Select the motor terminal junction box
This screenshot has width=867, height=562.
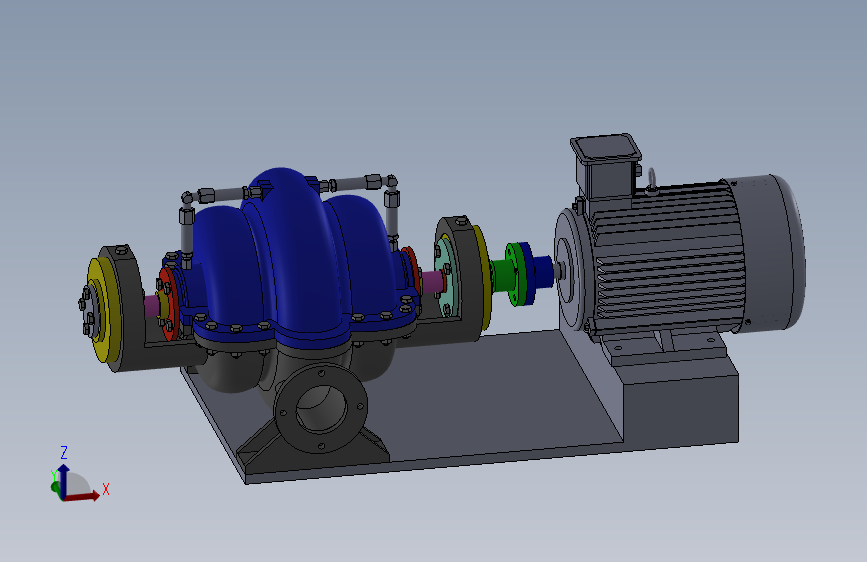pos(606,164)
